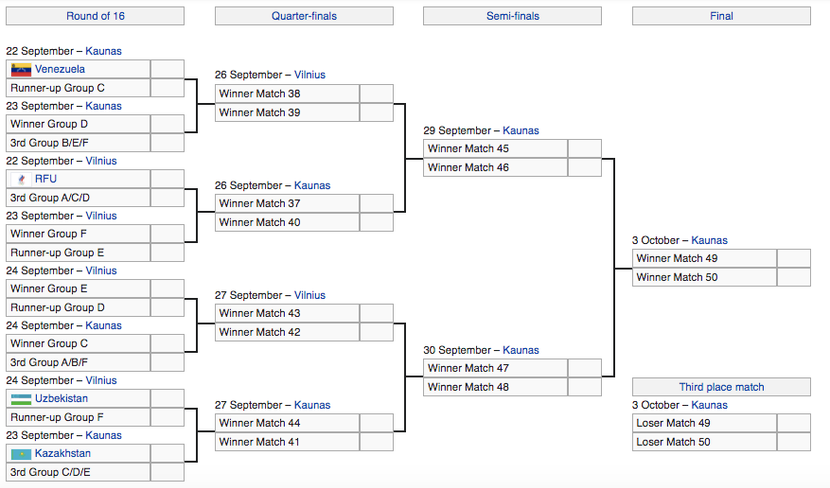Open the RFU team link
830x488 pixels.
pos(46,179)
